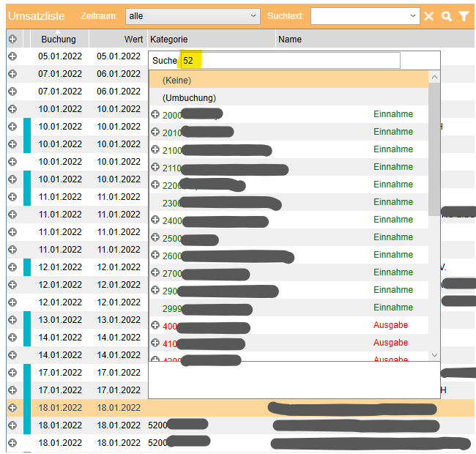The image size is (476, 454).
Task: Expand category 2010 in the list
Action: point(155,132)
